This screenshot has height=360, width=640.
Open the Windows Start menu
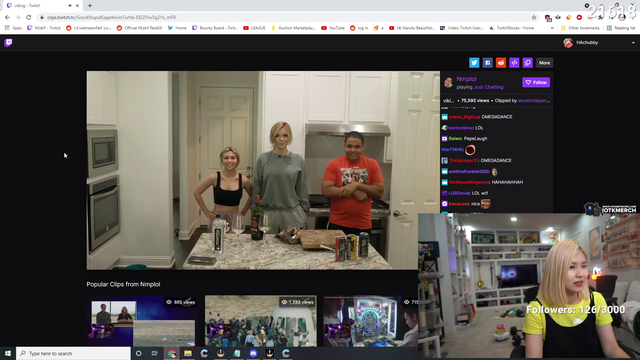click(8, 353)
